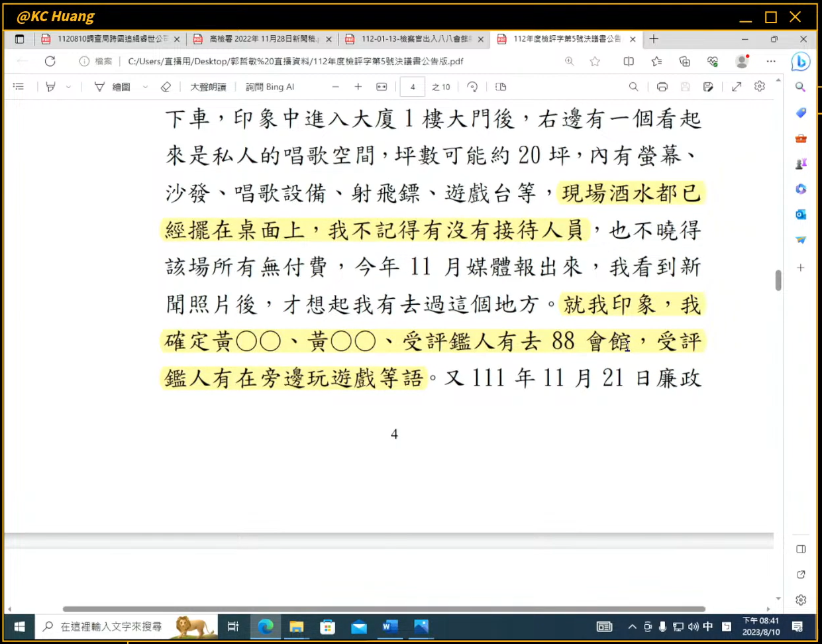
Task: Enter full screen mode for PDF
Action: [x=737, y=87]
